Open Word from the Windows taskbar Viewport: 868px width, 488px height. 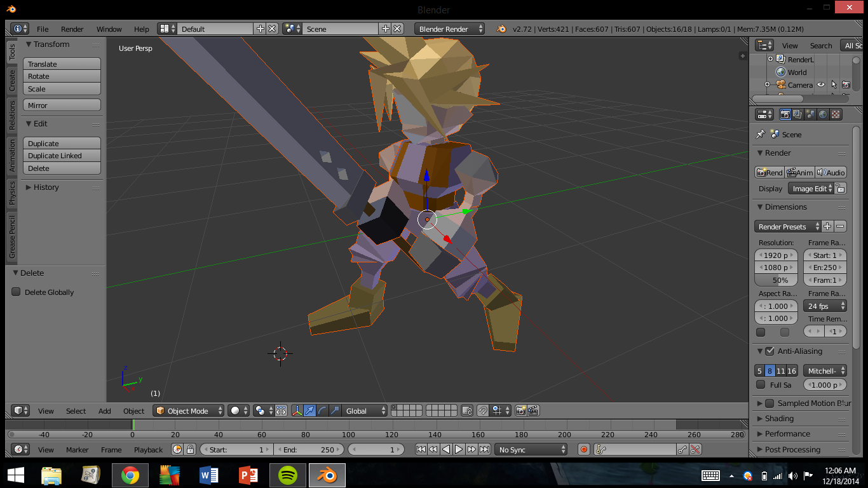point(209,475)
